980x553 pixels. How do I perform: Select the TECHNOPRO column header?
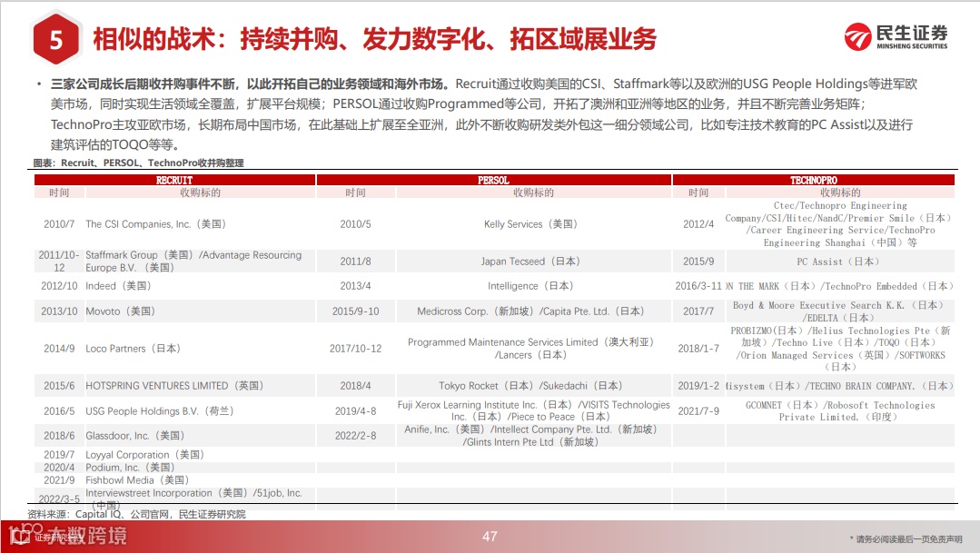813,180
